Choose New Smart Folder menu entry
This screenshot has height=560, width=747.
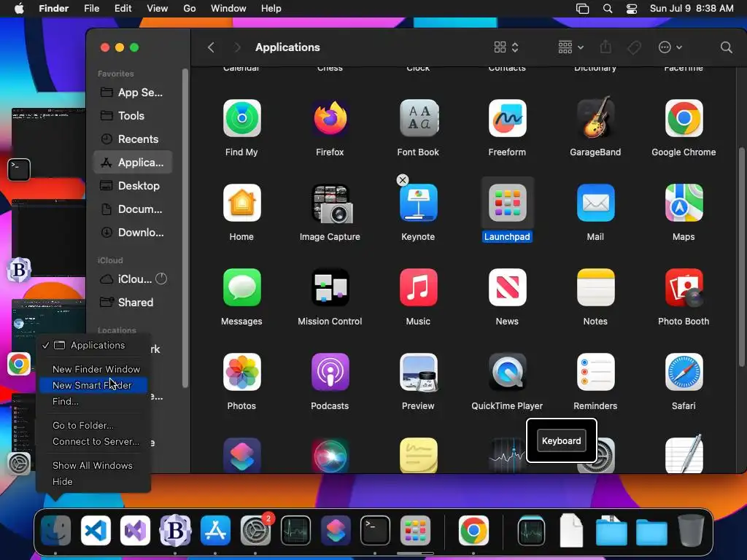pyautogui.click(x=93, y=385)
